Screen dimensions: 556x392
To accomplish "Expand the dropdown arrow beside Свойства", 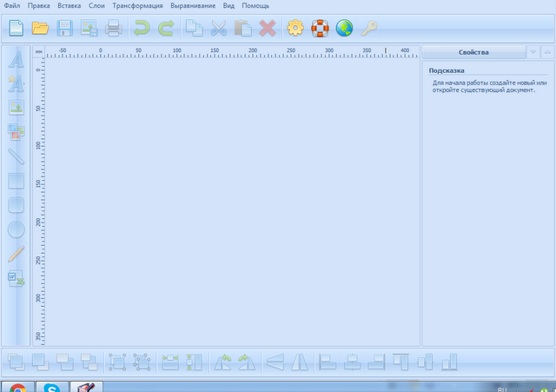I will (x=533, y=52).
